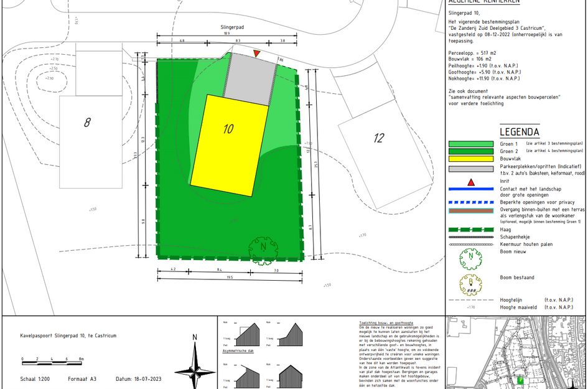The image size is (588, 389).
Task: Click the red Inrit triangle in the legend
Action: (471, 182)
